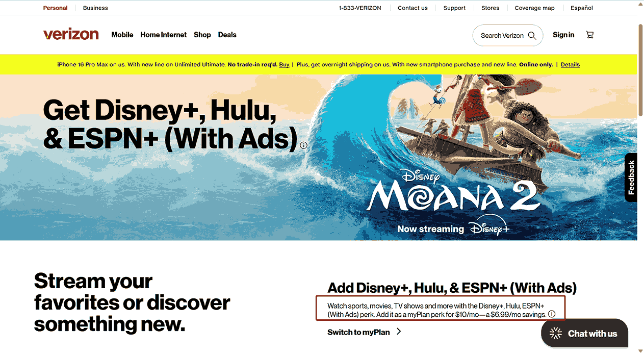Click the 'Online only.' text in promo banner

(536, 64)
